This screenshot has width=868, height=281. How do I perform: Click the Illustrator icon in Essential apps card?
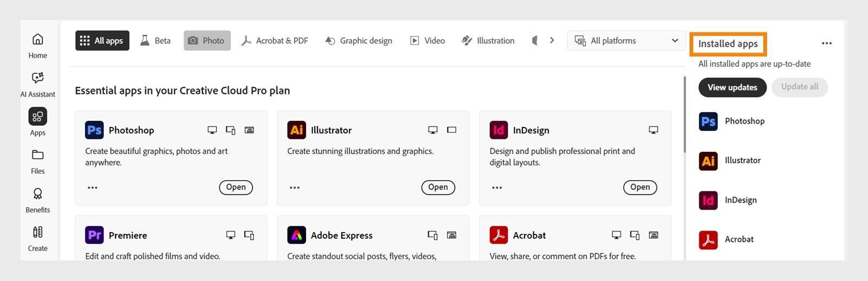coord(297,130)
